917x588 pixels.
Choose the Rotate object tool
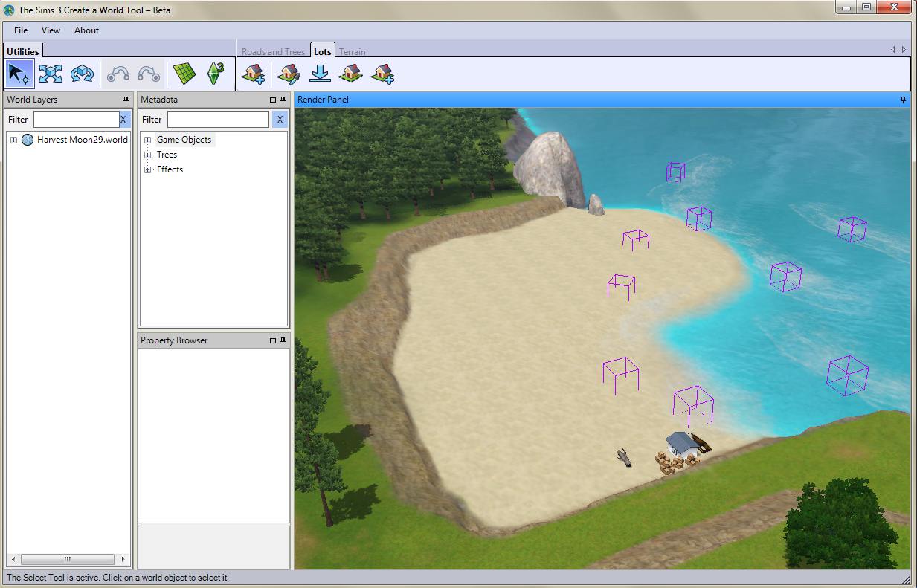[x=82, y=74]
